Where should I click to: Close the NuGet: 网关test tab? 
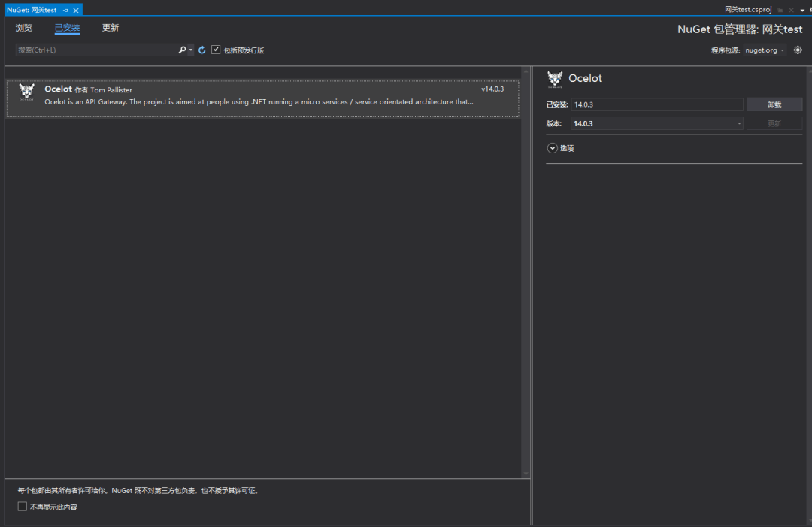[76, 11]
